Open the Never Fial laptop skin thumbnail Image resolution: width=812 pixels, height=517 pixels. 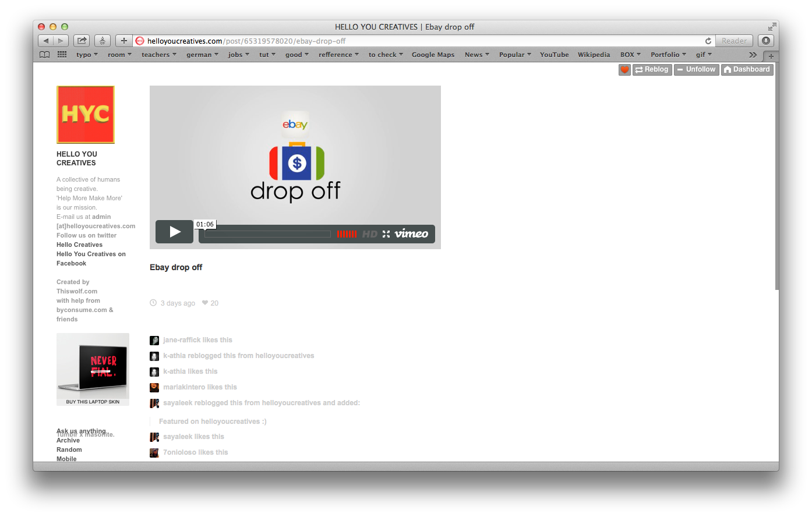93,369
